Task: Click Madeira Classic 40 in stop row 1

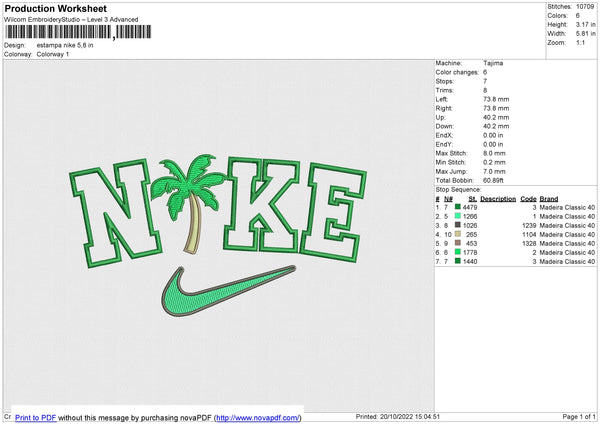Action: [567, 207]
